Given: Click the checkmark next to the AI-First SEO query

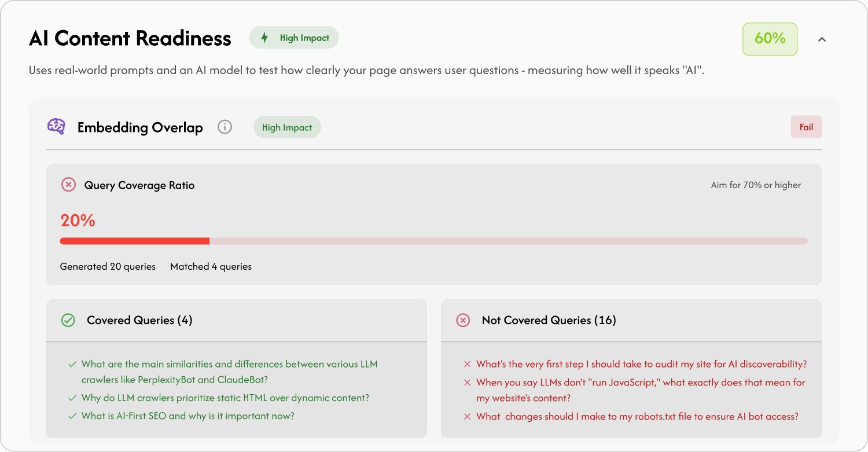Looking at the screenshot, I should click(x=72, y=416).
